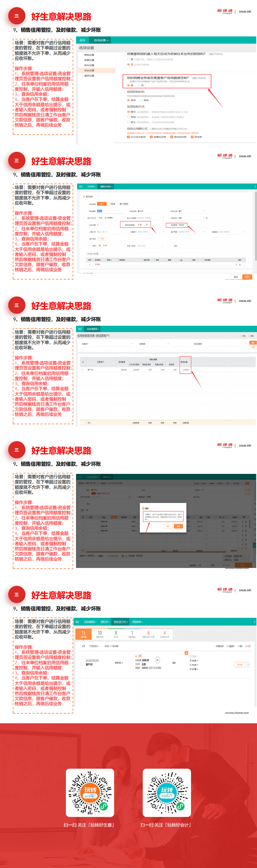Click 取消 in the 提示 dialog
Viewport: 257px width, 868px height.
(x=168, y=526)
